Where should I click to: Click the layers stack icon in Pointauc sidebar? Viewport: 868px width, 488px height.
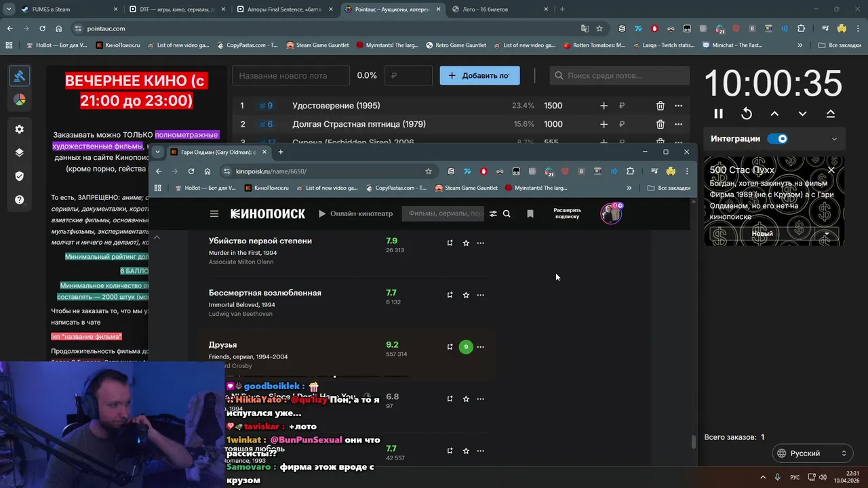point(19,152)
